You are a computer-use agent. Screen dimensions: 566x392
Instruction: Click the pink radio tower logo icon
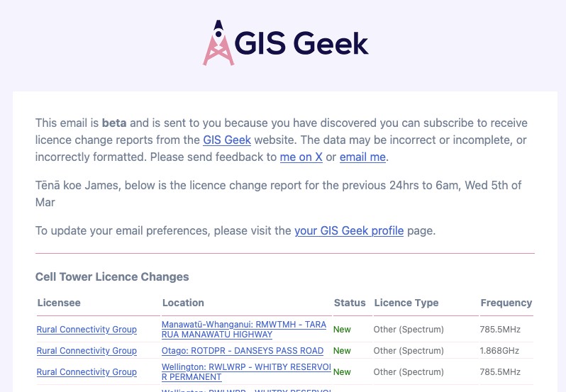click(218, 43)
